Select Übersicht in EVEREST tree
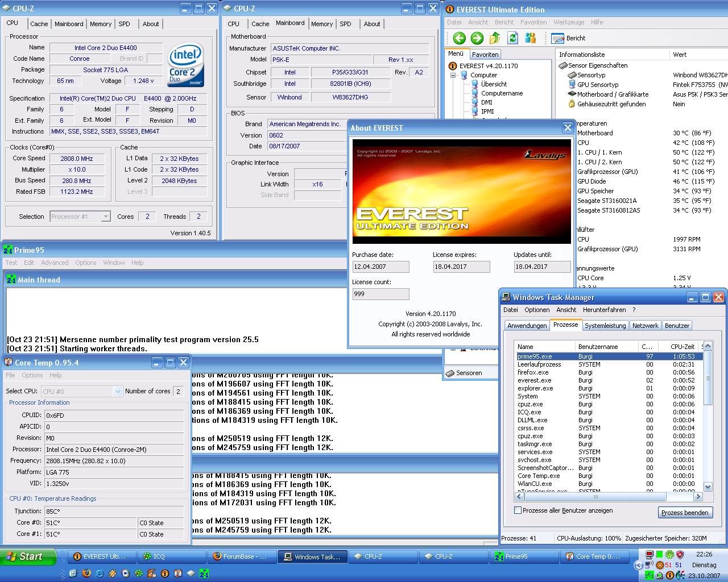 point(494,84)
